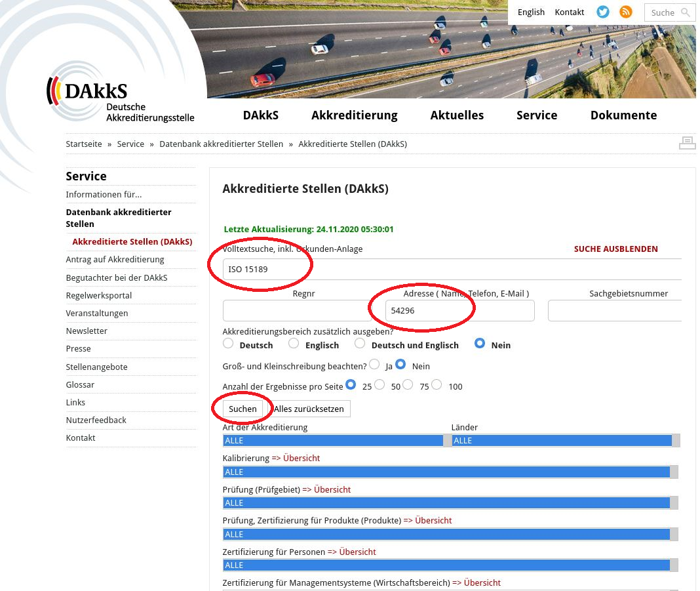Open the "Dokumente" main menu
This screenshot has width=700, height=591.
tap(623, 115)
